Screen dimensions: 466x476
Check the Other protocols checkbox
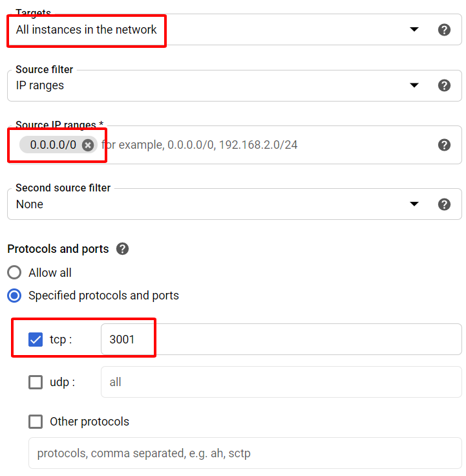pyautogui.click(x=36, y=422)
